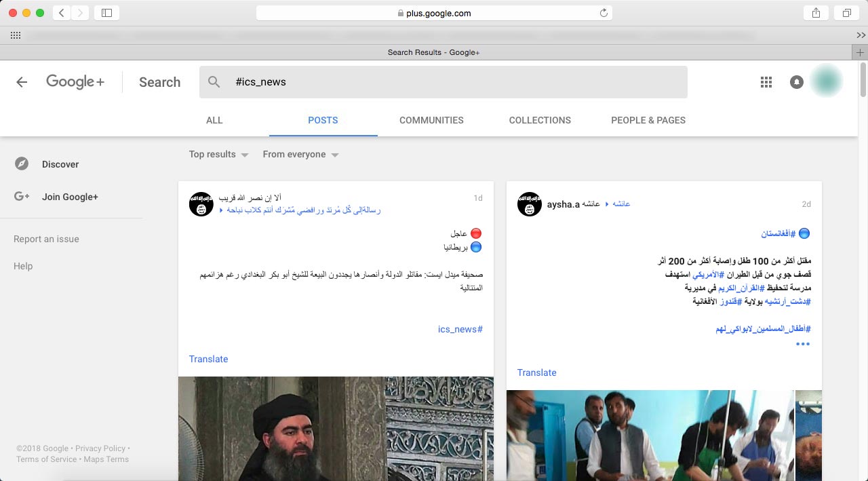Open the Google apps grid menu
The image size is (868, 481).
pyautogui.click(x=766, y=82)
